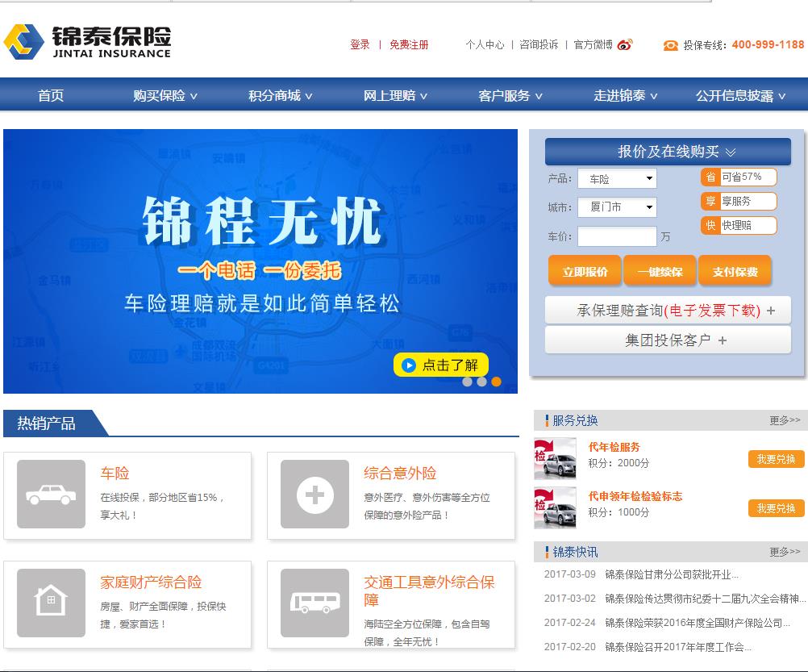808x672 pixels.
Task: Click the play icon on 点击了解
Action: [x=409, y=365]
